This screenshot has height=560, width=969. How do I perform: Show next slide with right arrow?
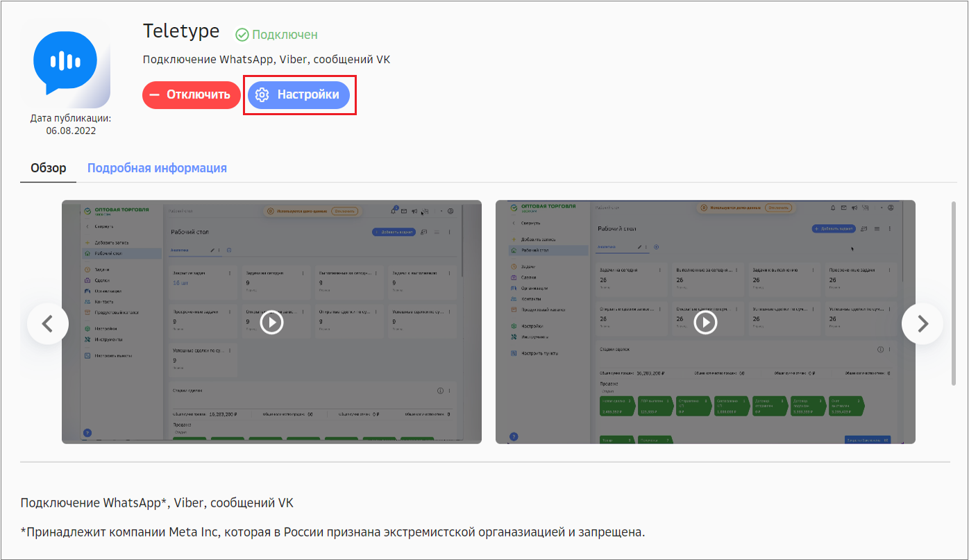tap(922, 323)
